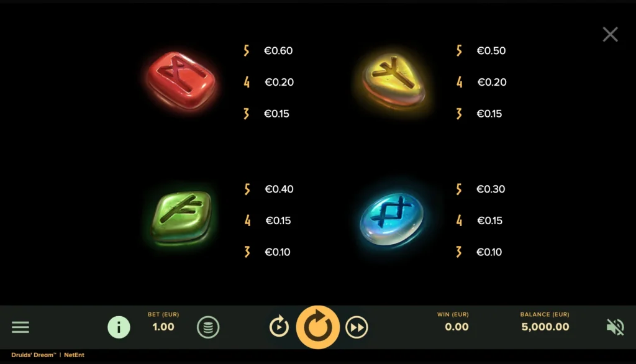Start autoplay with circular play icon
This screenshot has height=364, width=636.
(x=279, y=327)
